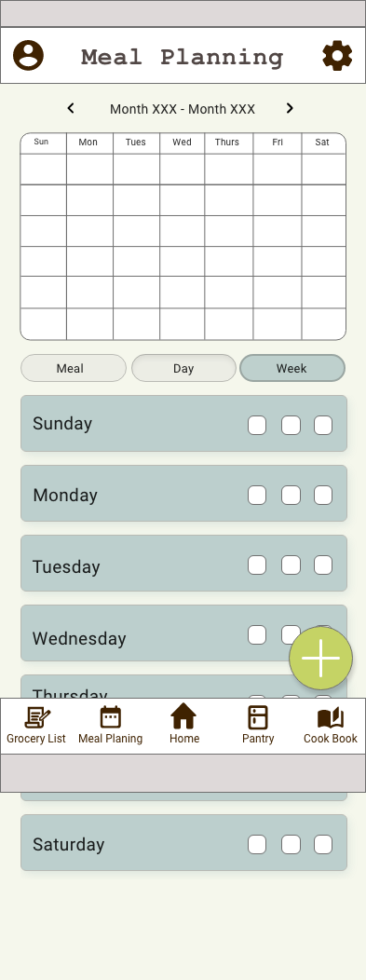Open the Sunday day card

pyautogui.click(x=183, y=423)
